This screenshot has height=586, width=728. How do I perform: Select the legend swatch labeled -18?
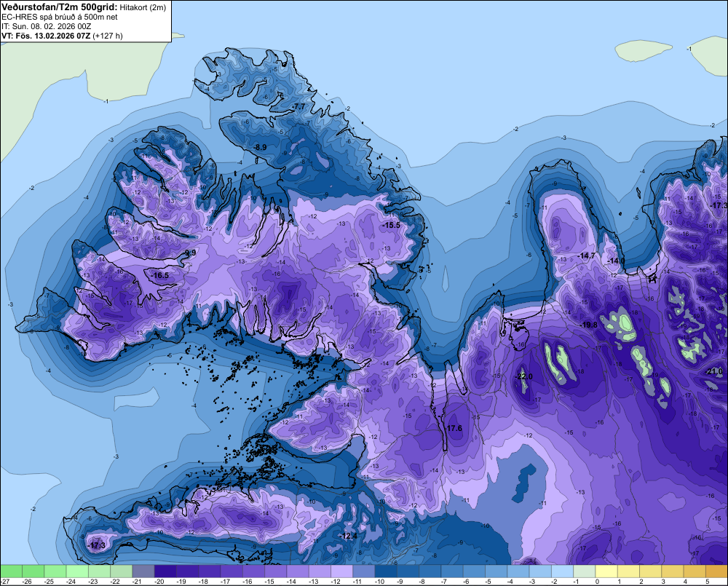click(x=210, y=571)
